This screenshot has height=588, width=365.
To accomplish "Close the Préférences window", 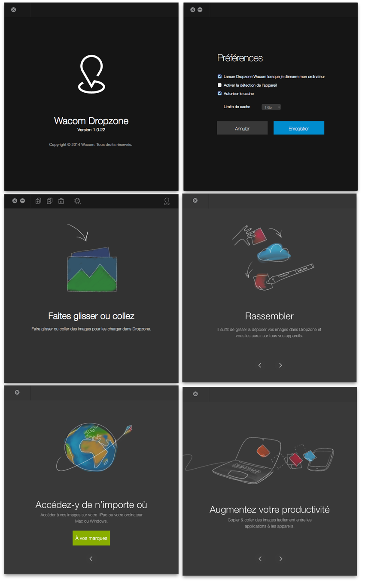I will (192, 9).
